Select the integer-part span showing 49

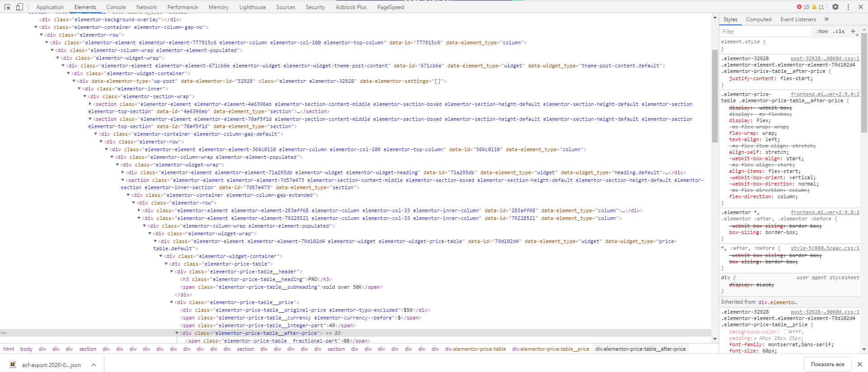point(268,325)
